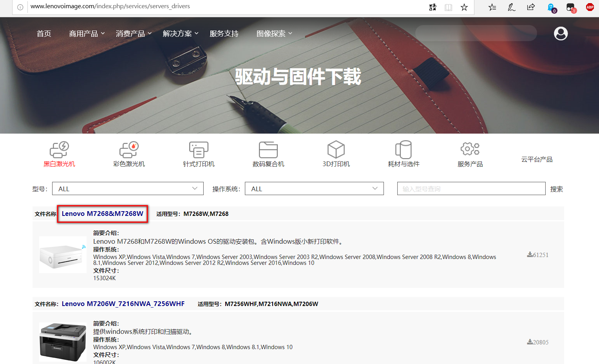
Task: View site info icon in address bar
Action: (x=20, y=7)
